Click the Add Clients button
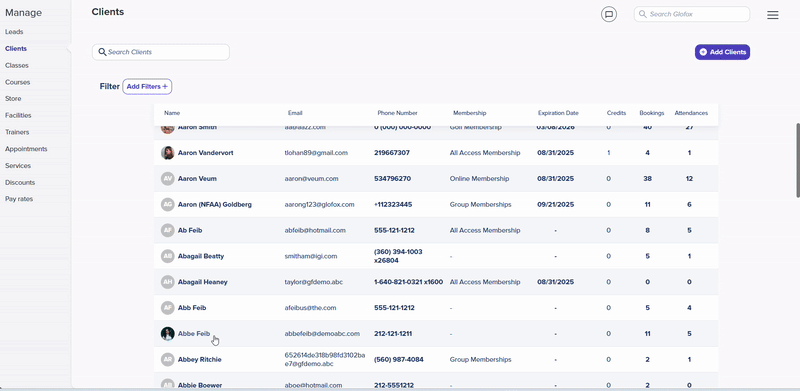 click(722, 52)
